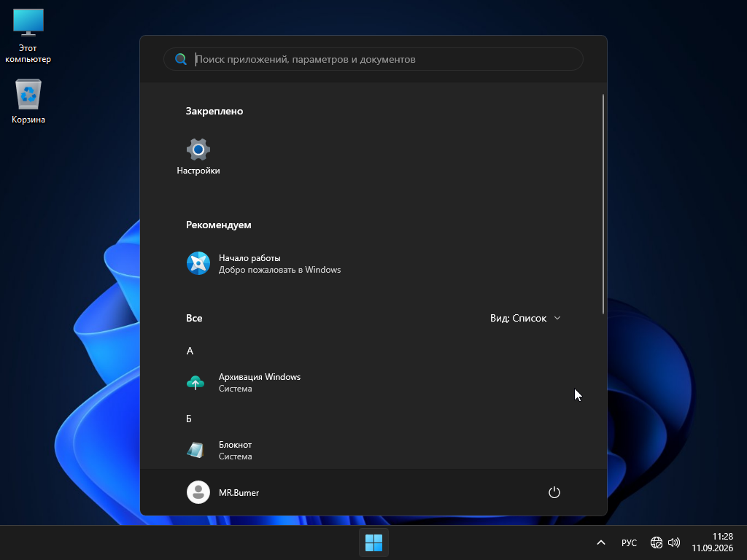
Task: Launch Архивация Windows cloud icon
Action: tap(196, 382)
